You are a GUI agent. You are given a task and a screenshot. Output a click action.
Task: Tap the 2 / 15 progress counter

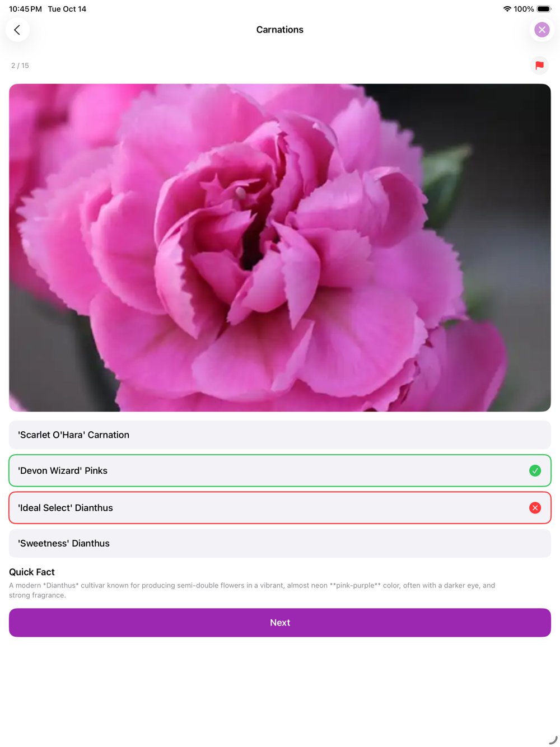coord(20,66)
